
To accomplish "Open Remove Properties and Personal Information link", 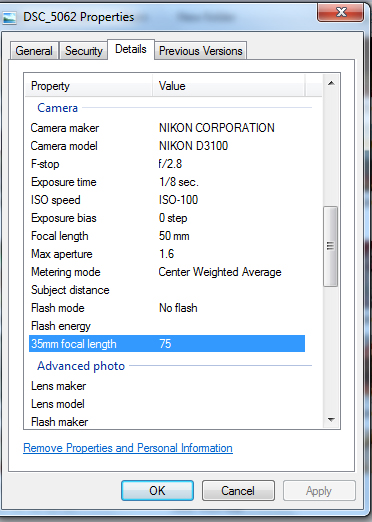I will (128, 448).
